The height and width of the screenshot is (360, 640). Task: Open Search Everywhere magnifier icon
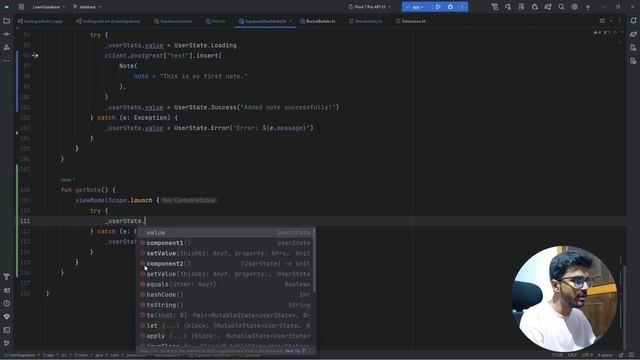561,7
